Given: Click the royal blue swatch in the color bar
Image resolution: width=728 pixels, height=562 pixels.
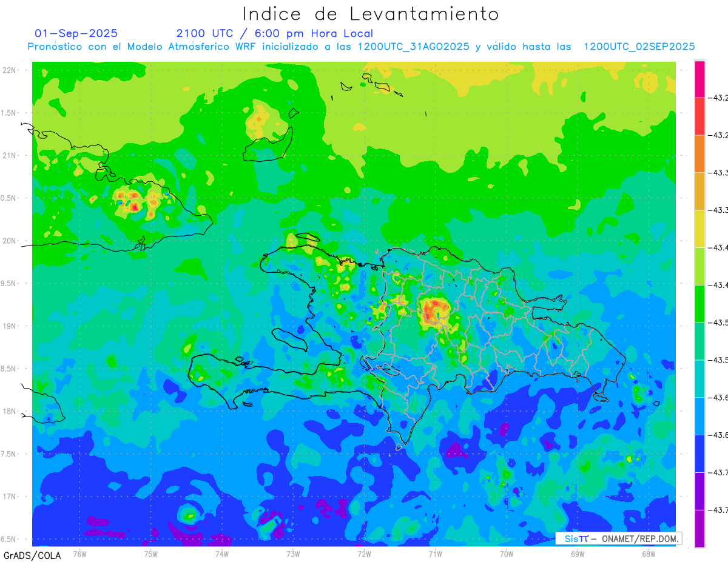Looking at the screenshot, I should (699, 453).
